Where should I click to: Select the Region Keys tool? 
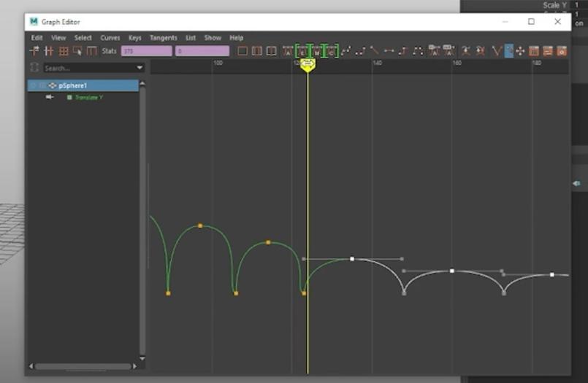(77, 51)
